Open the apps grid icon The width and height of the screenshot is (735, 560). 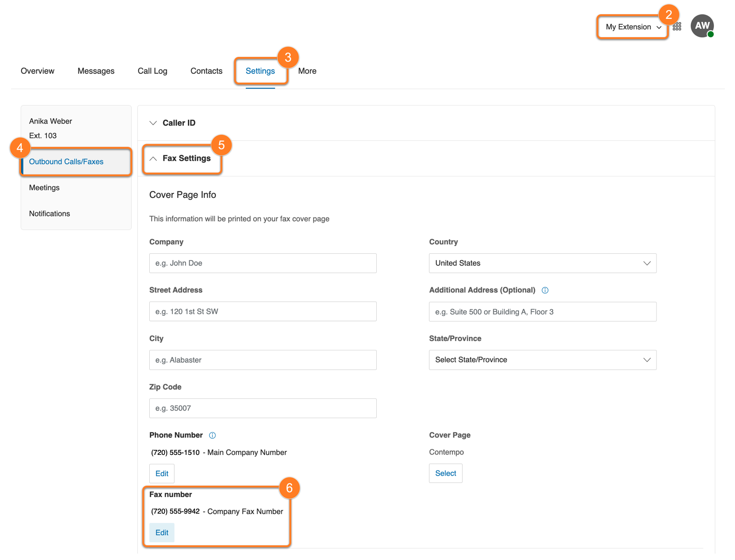pos(677,27)
